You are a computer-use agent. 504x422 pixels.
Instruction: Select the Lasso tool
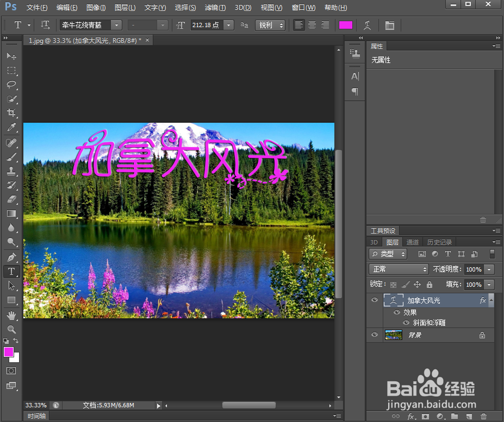11,85
